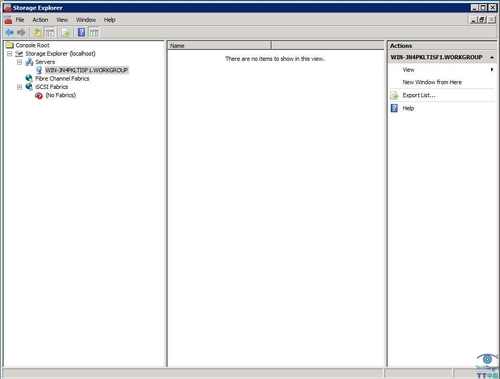Select View in the Actions pane

pyautogui.click(x=408, y=70)
